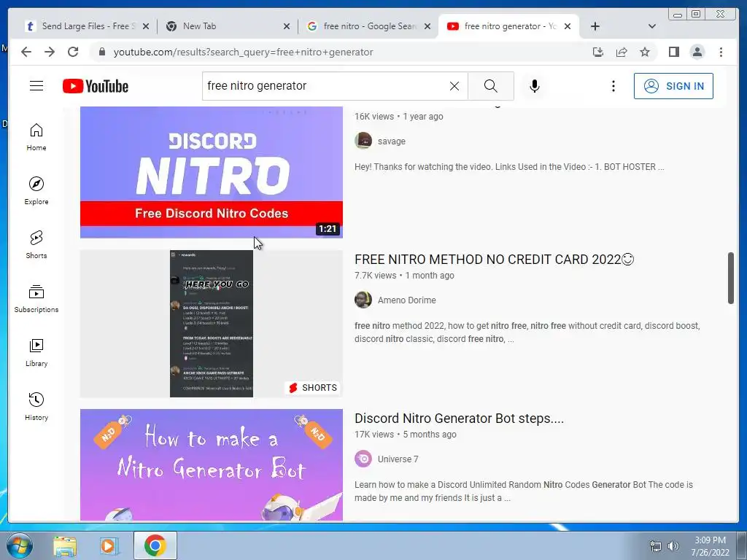This screenshot has width=747, height=560.
Task: Open volume control in system tray
Action: (x=673, y=546)
